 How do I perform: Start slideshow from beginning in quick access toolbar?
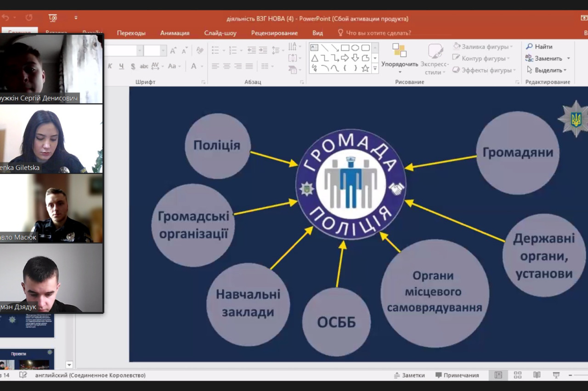coord(53,18)
